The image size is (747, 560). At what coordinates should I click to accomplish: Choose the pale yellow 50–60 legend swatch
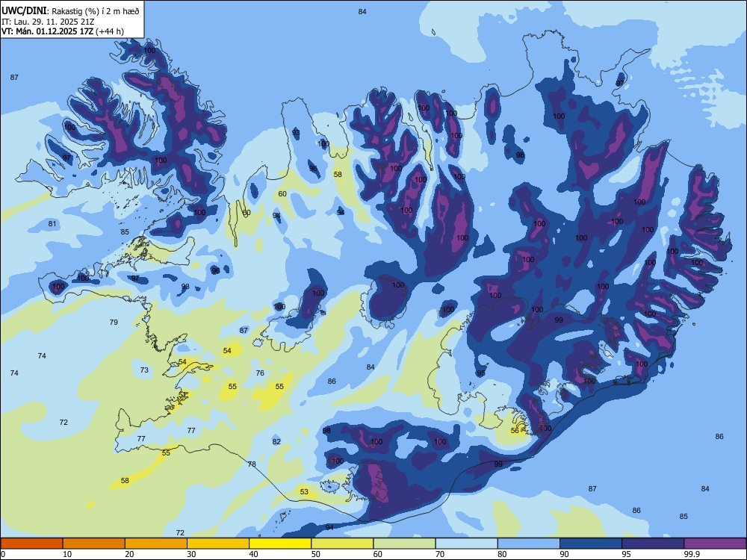point(342,544)
